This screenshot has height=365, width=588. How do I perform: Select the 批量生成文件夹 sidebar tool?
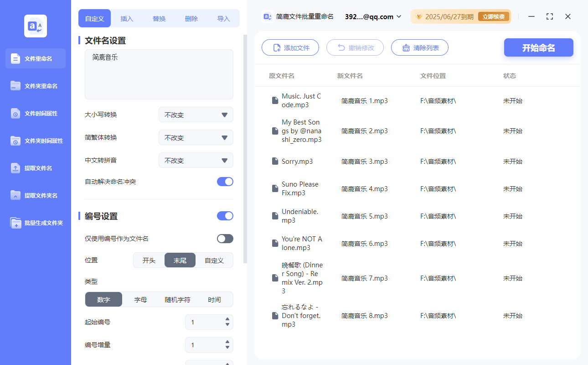(x=35, y=223)
